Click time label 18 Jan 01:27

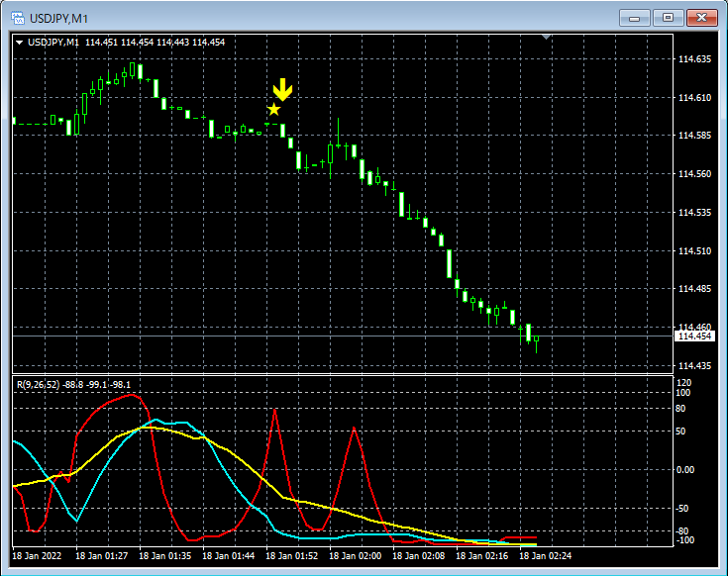coord(101,555)
